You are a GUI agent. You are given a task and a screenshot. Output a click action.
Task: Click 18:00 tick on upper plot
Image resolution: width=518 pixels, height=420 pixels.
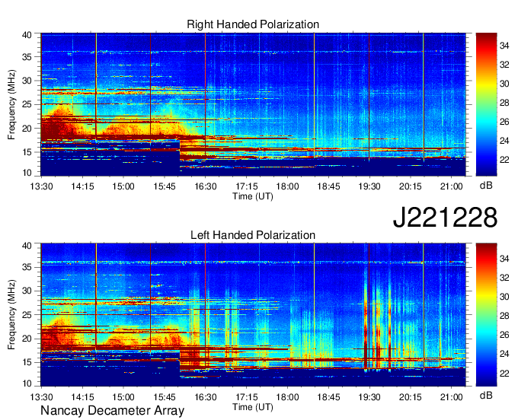(287, 186)
